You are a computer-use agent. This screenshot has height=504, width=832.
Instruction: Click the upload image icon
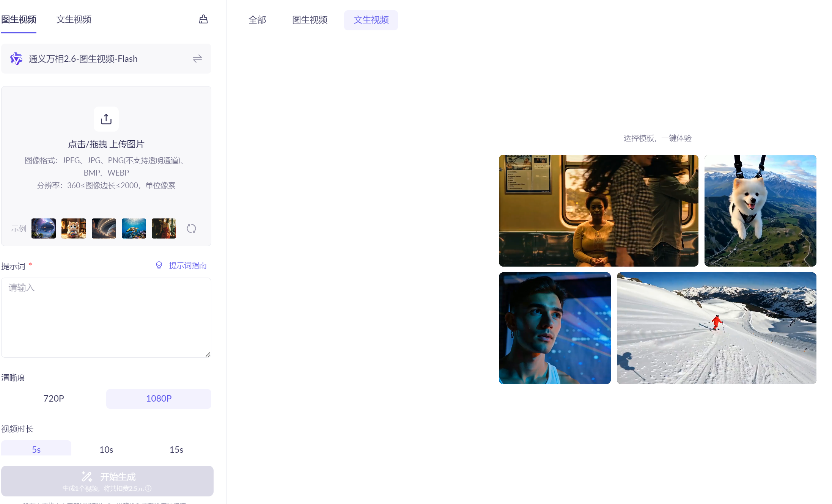(x=106, y=119)
